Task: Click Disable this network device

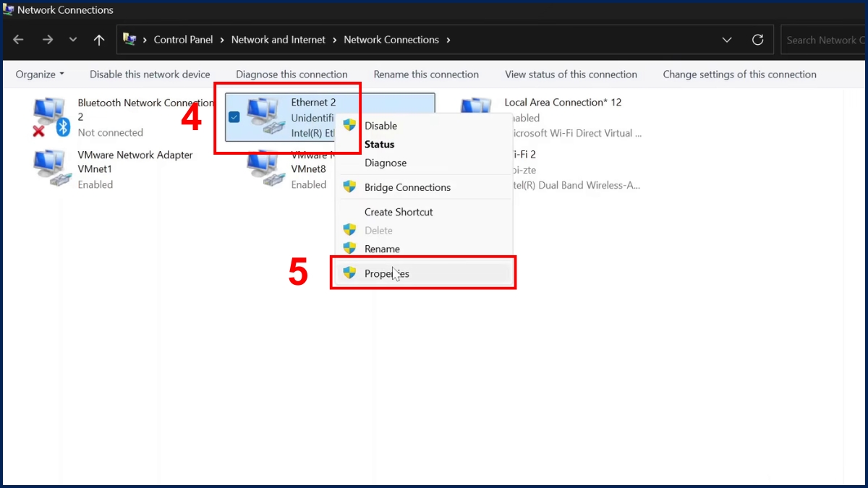Action: coord(150,74)
